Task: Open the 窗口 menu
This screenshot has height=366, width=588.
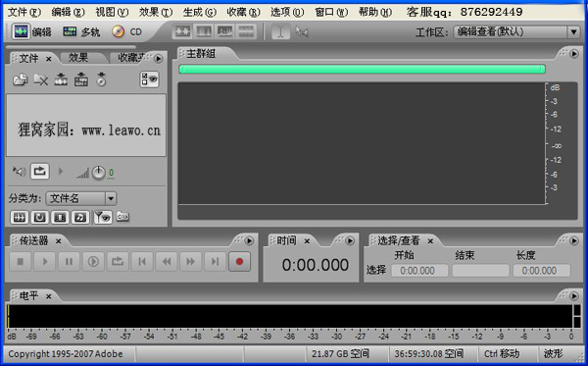Action: (x=331, y=13)
